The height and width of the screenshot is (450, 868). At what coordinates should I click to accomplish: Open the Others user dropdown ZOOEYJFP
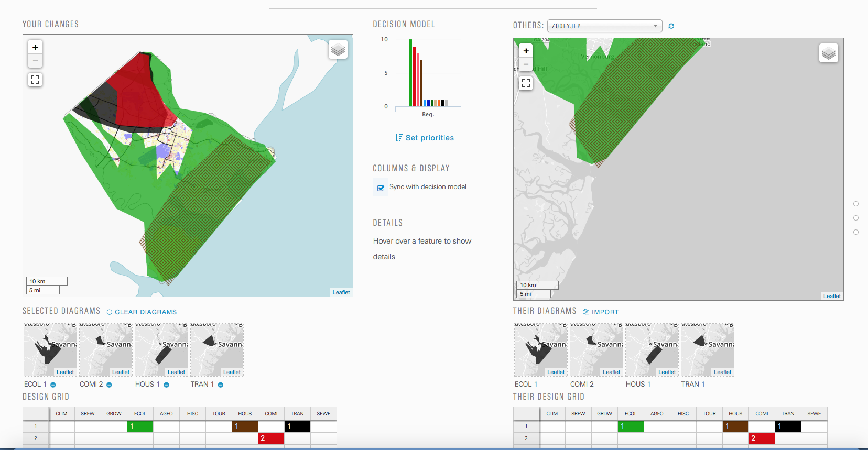605,26
